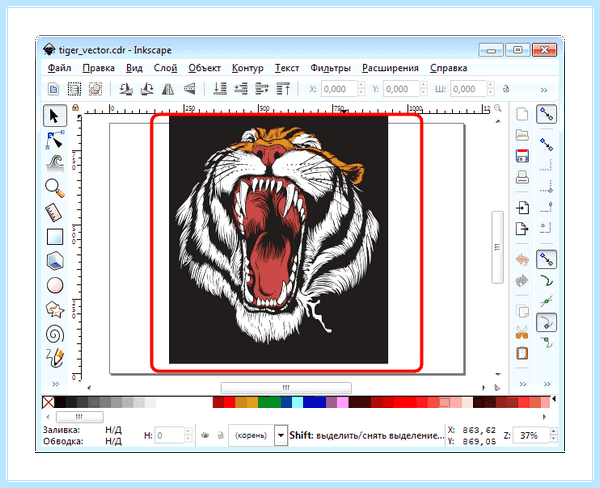Click Select All in All Layers icon
600x488 pixels.
[74, 89]
